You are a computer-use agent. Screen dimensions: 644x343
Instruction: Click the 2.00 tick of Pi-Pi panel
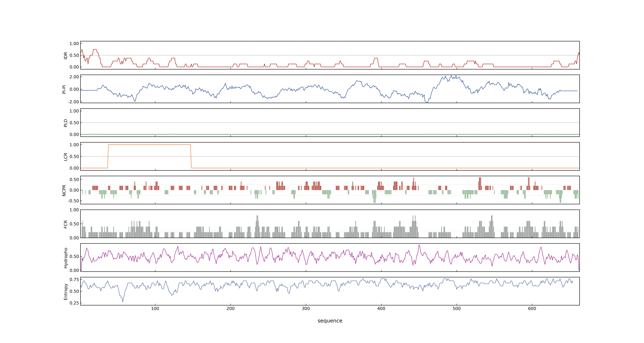click(74, 77)
